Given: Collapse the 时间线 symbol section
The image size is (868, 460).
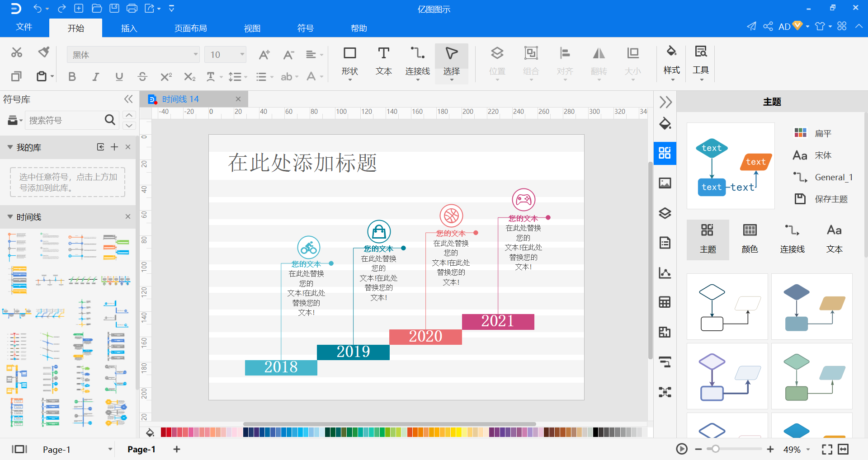Looking at the screenshot, I should tap(10, 217).
